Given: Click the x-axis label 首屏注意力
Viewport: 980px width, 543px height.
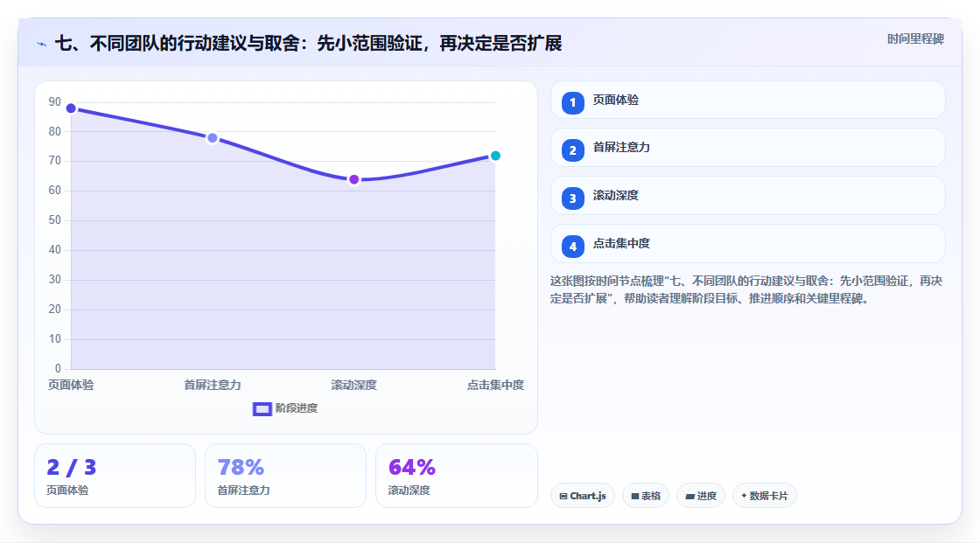Looking at the screenshot, I should (213, 386).
